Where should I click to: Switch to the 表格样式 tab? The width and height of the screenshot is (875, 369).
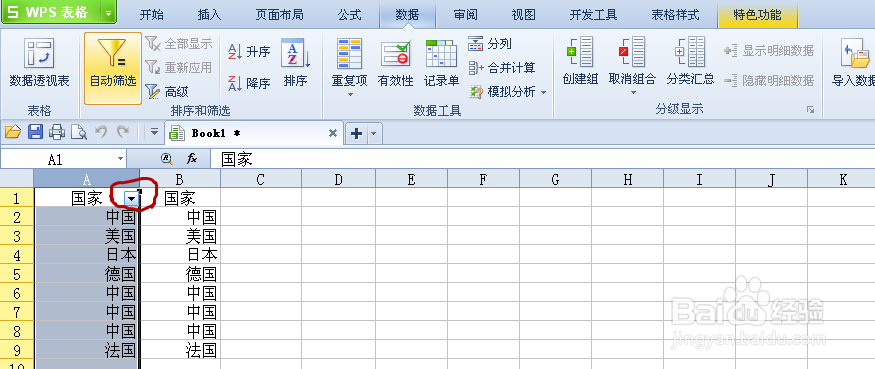[x=675, y=15]
